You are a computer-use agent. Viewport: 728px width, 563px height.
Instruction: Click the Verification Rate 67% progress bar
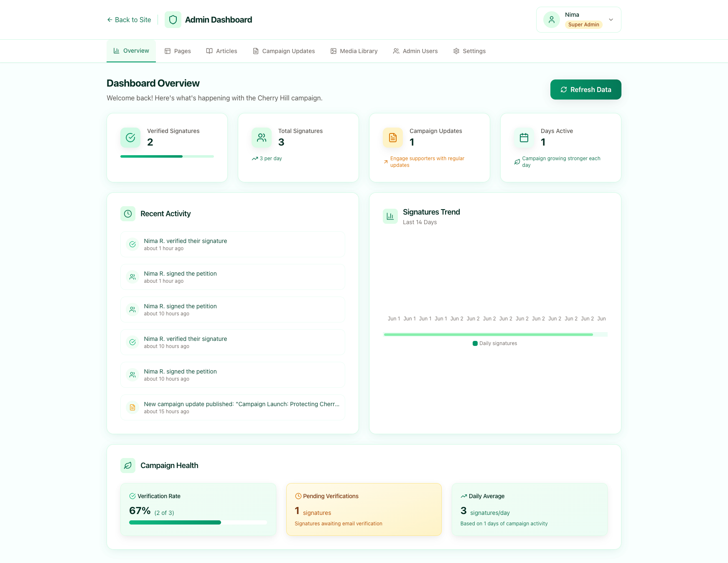[x=198, y=522]
